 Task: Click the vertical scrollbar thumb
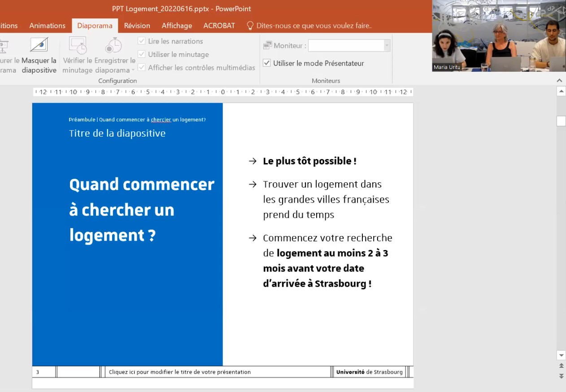click(x=561, y=121)
